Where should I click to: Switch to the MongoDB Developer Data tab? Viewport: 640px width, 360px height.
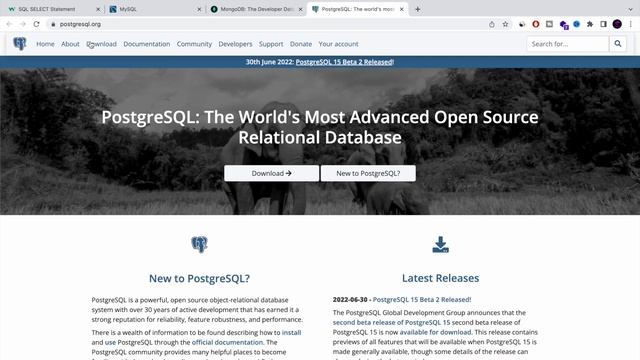tap(257, 9)
